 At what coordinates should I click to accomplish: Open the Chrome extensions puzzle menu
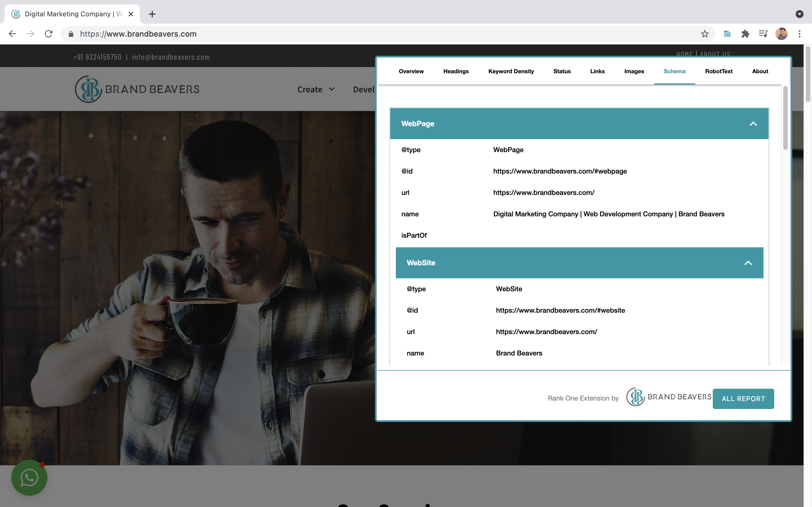pyautogui.click(x=745, y=34)
